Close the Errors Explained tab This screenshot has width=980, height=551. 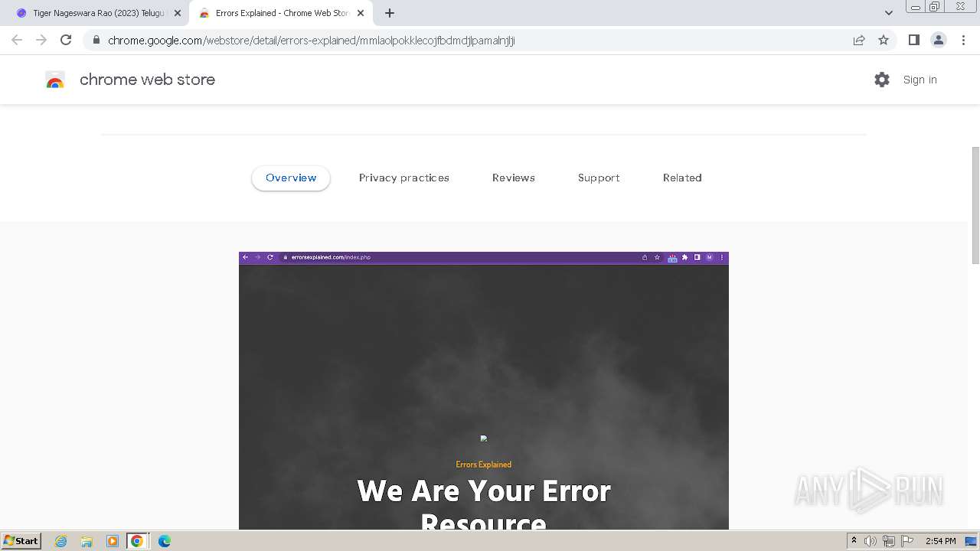[x=361, y=13]
